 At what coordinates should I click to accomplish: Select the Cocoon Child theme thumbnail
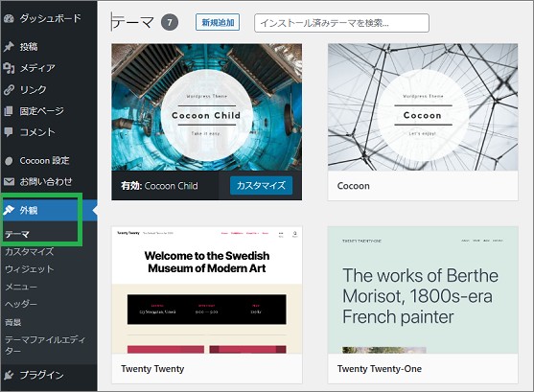207,107
